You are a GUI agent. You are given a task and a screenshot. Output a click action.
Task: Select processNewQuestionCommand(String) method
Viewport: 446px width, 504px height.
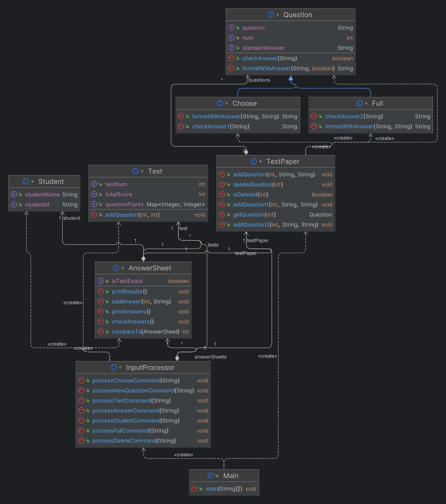coord(143,391)
